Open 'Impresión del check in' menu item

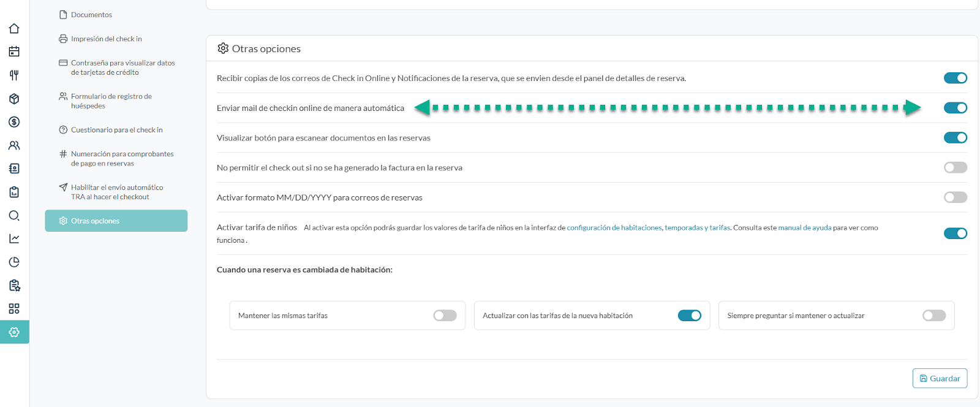(106, 39)
